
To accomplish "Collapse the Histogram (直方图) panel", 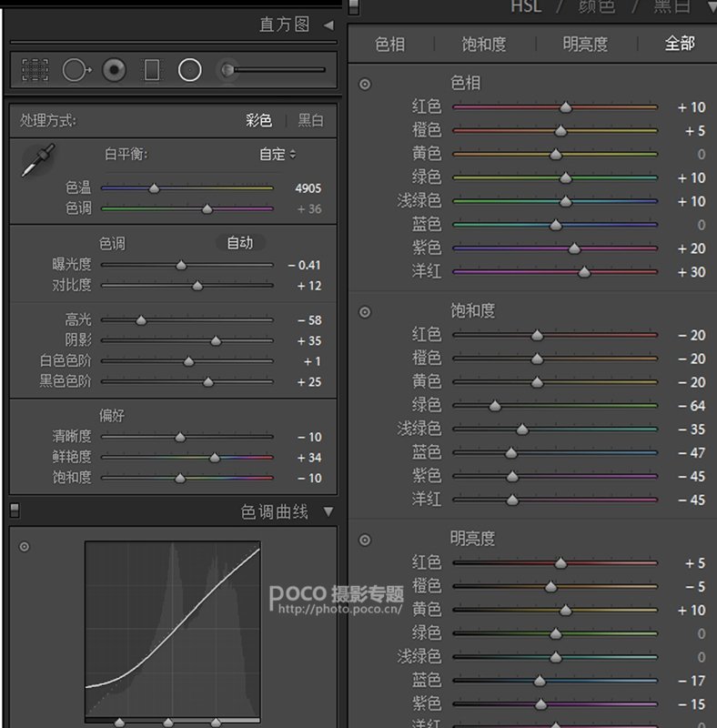I will 328,25.
